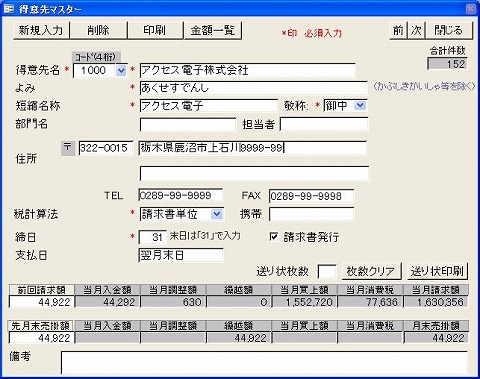Image resolution: width=480 pixels, height=379 pixels.
Task: Click the 先月末売掛額 value 44,922
Action: (x=42, y=338)
